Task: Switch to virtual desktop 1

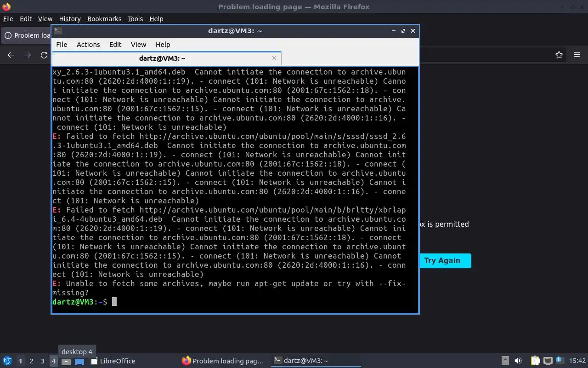Action: pyautogui.click(x=20, y=361)
